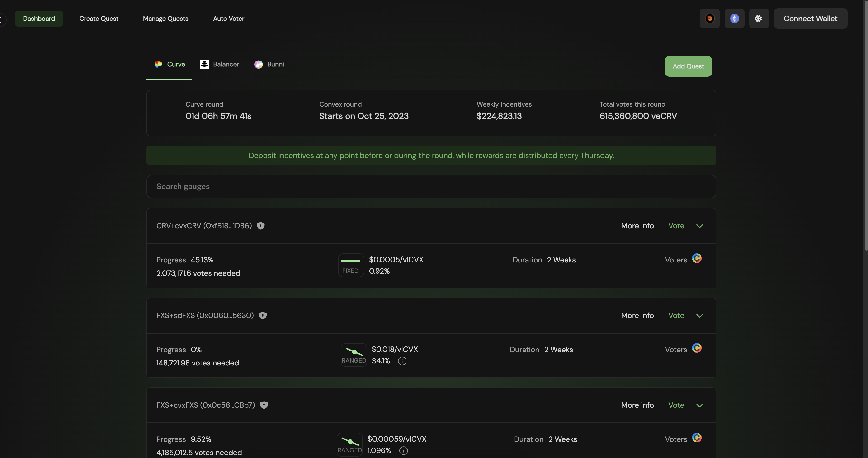Click Voters Convex icon in CRV+cvxCRV
This screenshot has width=868, height=458.
(697, 258)
